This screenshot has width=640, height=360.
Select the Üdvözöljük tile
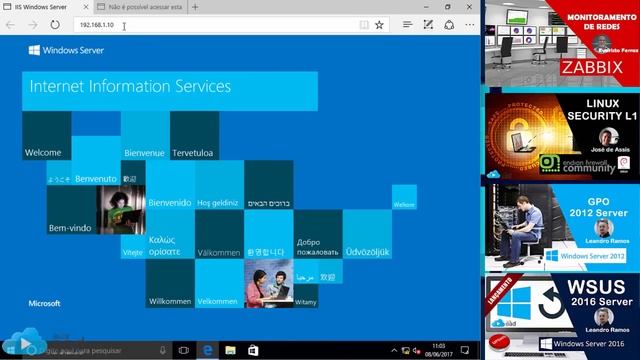[367, 234]
